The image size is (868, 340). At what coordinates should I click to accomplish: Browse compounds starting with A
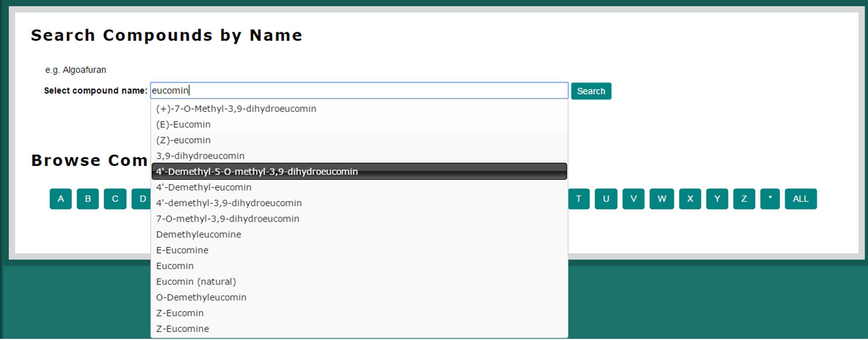[61, 199]
